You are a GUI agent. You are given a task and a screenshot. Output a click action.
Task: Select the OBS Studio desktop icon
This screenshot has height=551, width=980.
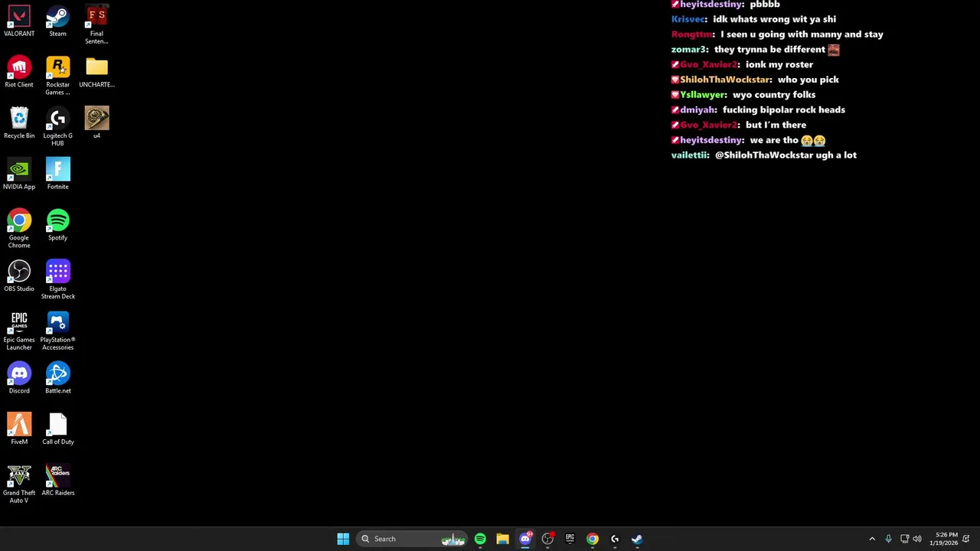[x=19, y=277]
